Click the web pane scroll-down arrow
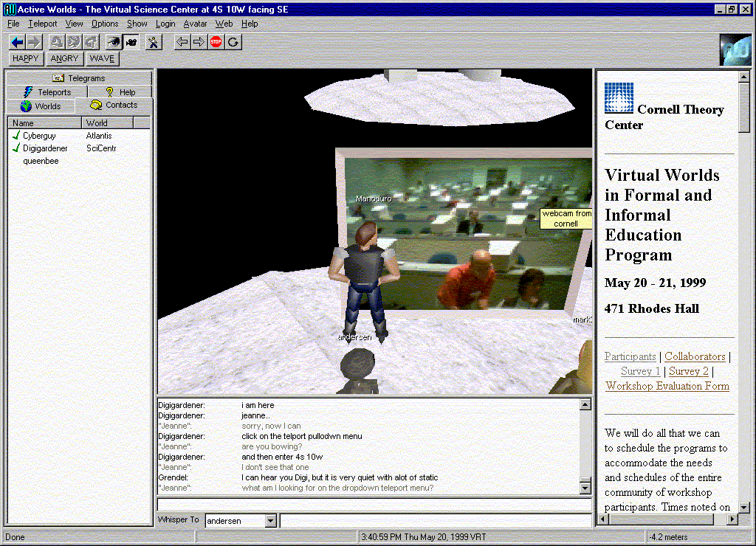The width and height of the screenshot is (756, 546). pos(744,507)
